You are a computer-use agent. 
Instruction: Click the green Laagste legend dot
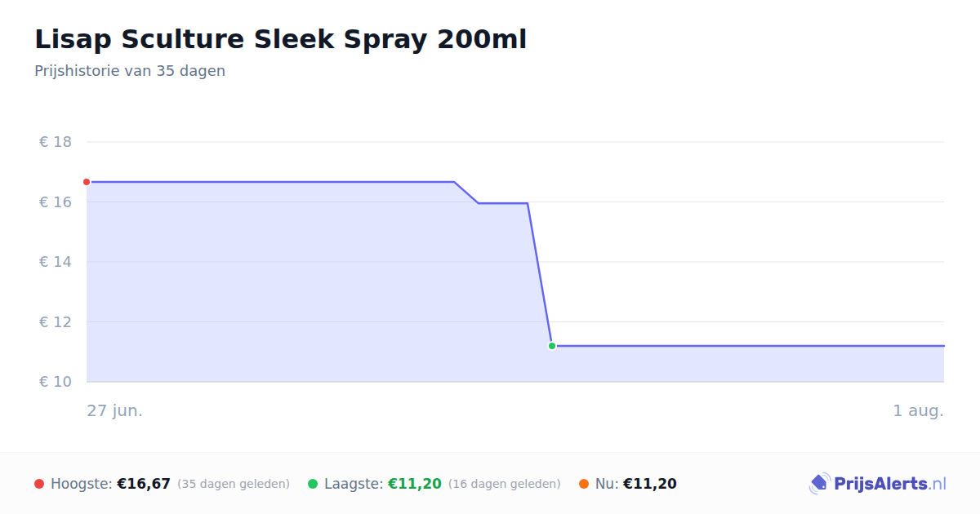click(x=313, y=484)
